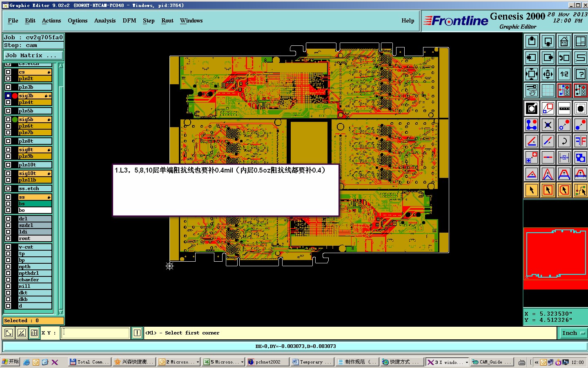The width and height of the screenshot is (588, 368).
Task: Click the pan up view icon
Action: [532, 41]
